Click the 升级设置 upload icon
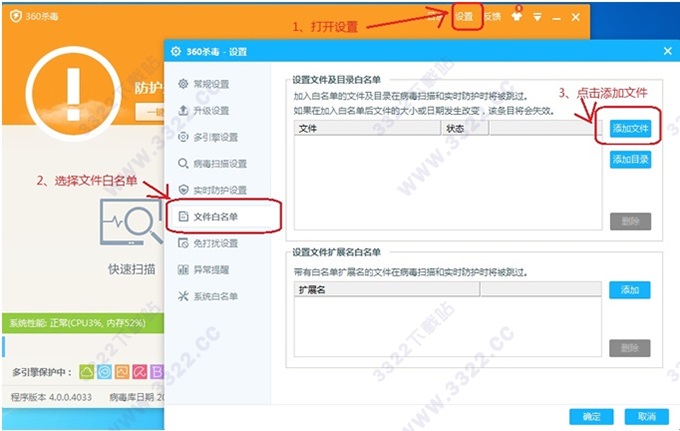The width and height of the screenshot is (680, 431). pos(183,110)
